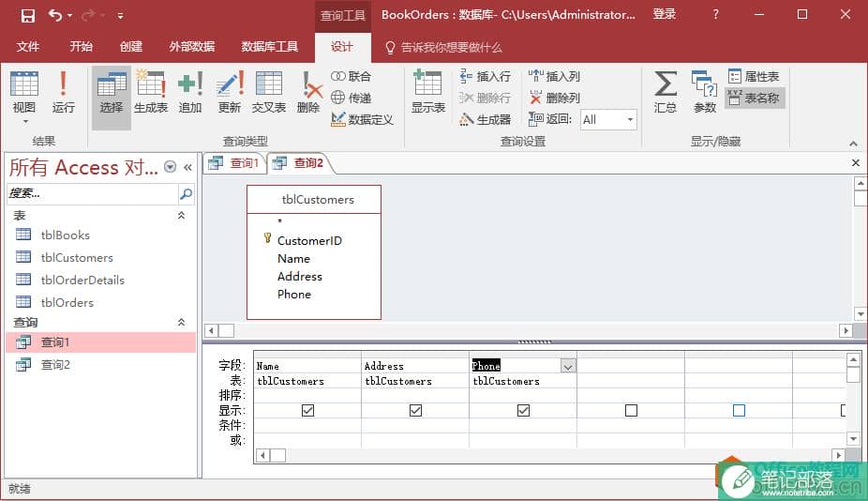The image size is (868, 501).
Task: Select the CustomerID field in tblCustomers
Action: point(309,240)
